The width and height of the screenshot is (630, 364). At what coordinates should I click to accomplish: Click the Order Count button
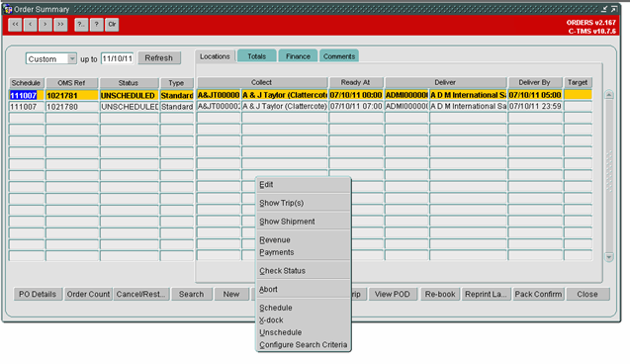click(88, 294)
